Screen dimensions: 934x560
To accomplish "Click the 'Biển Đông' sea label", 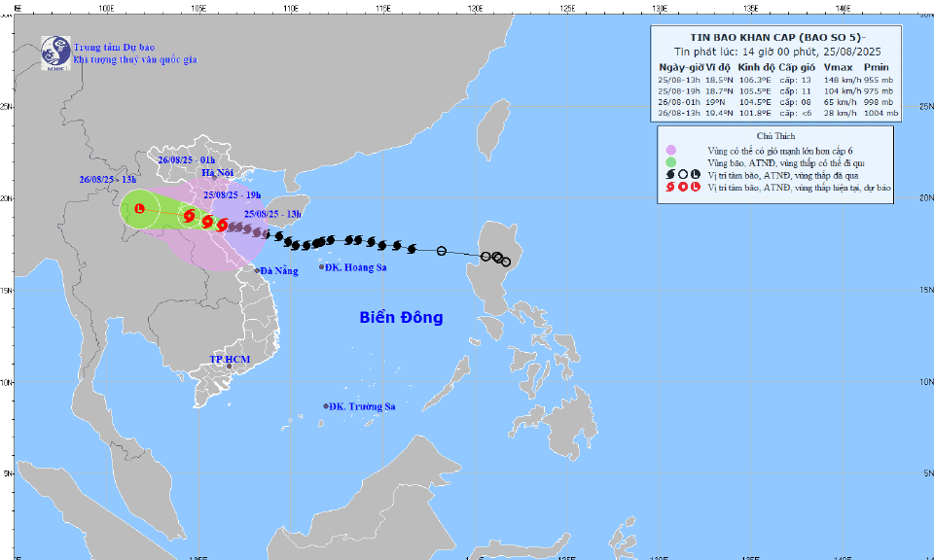I will pos(401,317).
